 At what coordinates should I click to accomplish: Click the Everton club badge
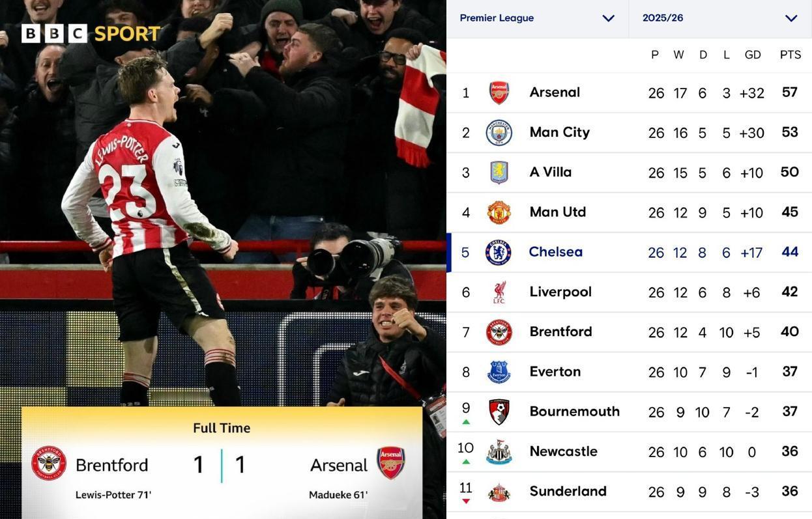[x=499, y=372]
